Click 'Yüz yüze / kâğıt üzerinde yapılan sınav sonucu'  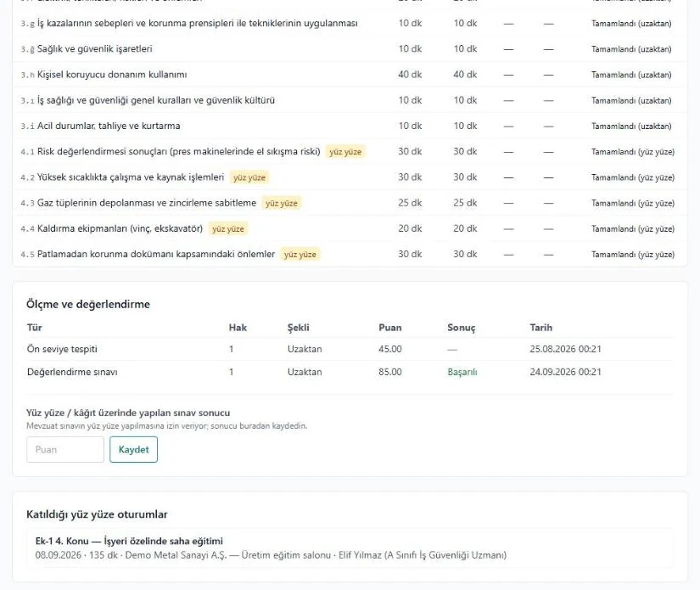click(128, 413)
